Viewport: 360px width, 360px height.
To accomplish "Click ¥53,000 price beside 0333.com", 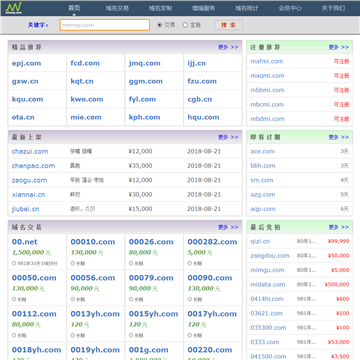I will 338,342.
